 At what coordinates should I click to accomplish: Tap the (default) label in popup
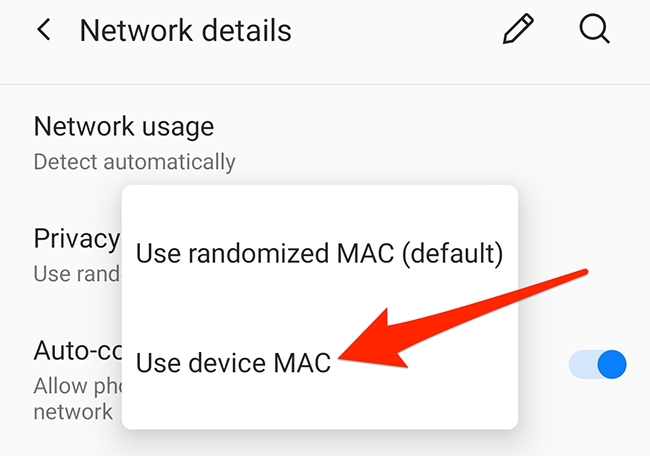point(452,253)
